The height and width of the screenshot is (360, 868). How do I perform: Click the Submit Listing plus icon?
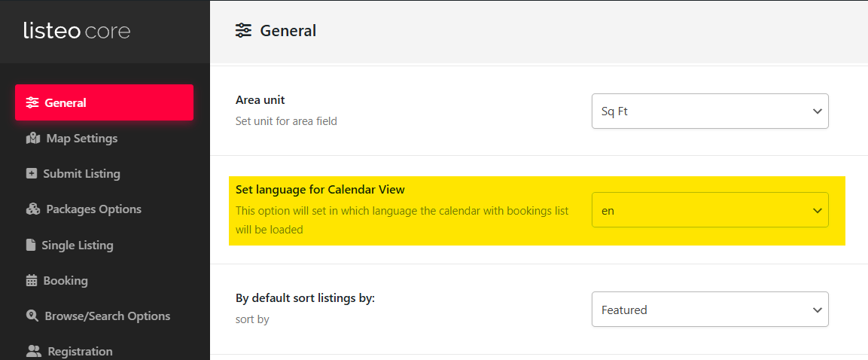[x=32, y=174]
